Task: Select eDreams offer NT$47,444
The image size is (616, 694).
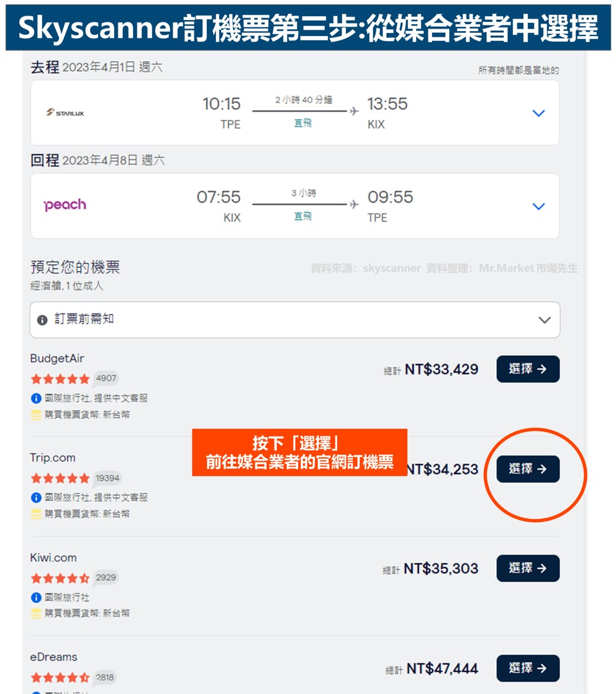Action: (x=528, y=668)
